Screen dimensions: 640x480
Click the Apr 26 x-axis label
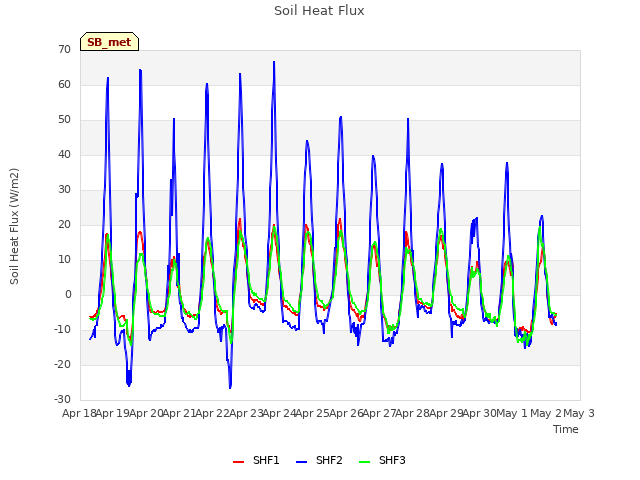pos(346,413)
